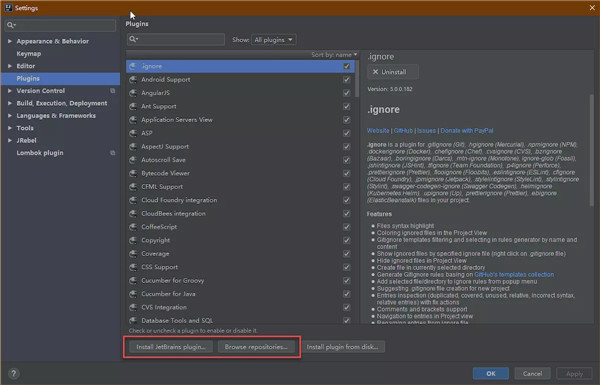Click the Android Support plugin icon
The width and height of the screenshot is (600, 385).
tap(133, 80)
